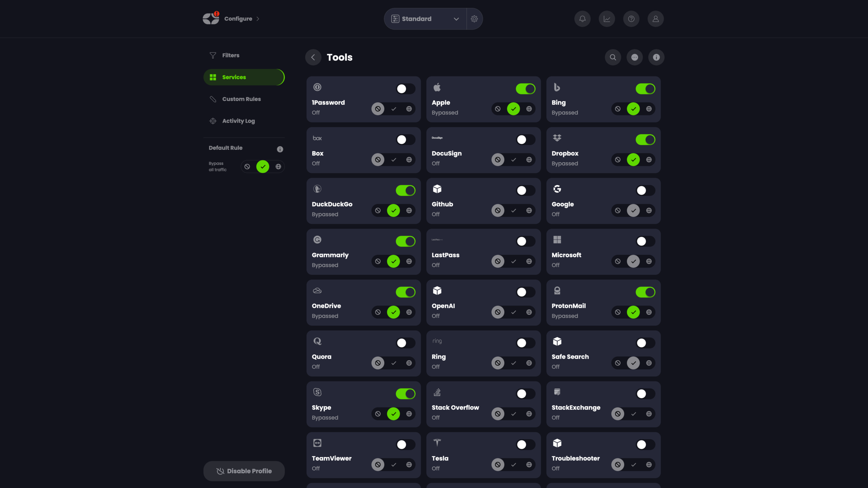Turn on Safe Search toggle
The height and width of the screenshot is (488, 868).
click(645, 343)
